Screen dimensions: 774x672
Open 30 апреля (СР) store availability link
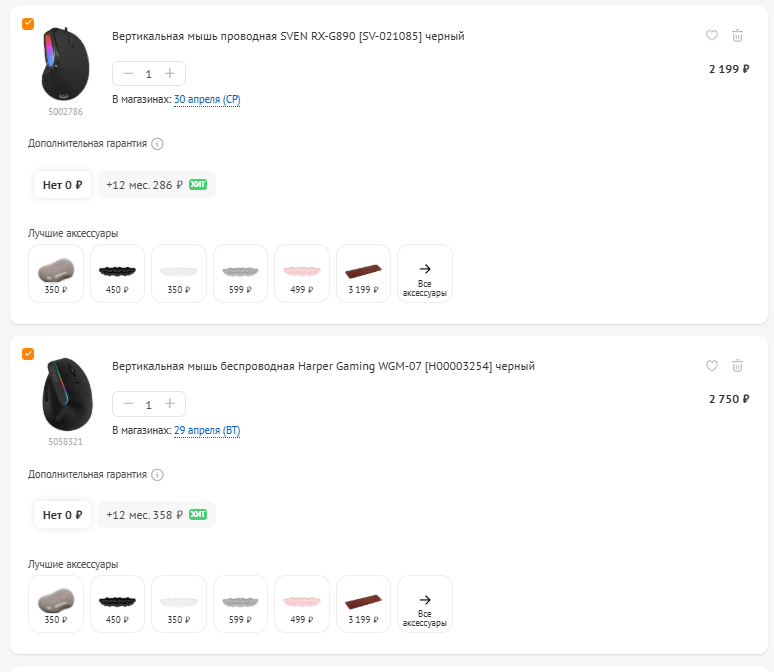(x=207, y=99)
